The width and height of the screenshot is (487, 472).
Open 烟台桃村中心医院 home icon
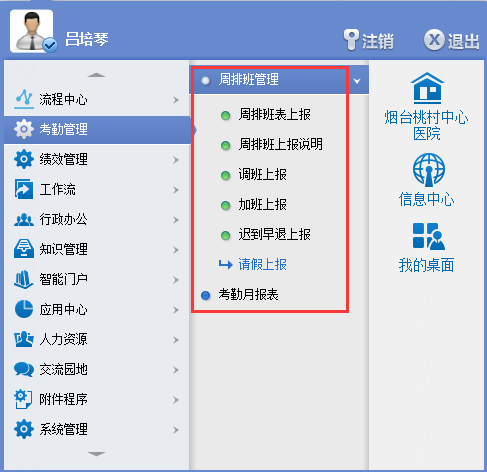427,88
